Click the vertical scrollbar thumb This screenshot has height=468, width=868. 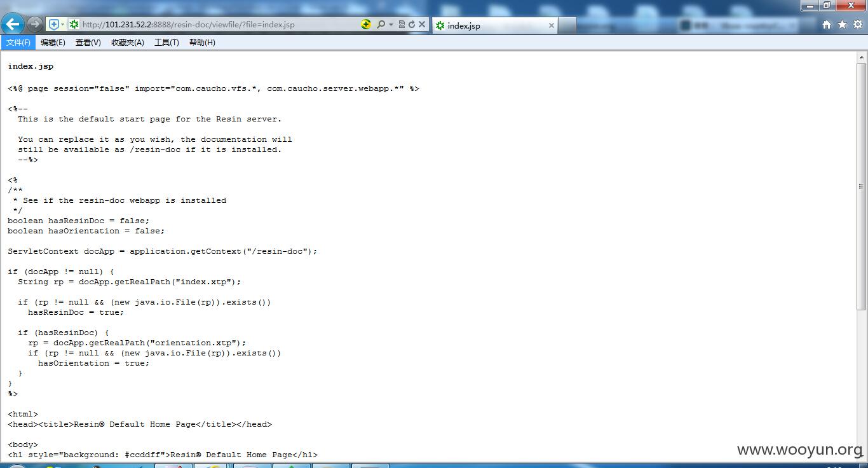coord(862,186)
